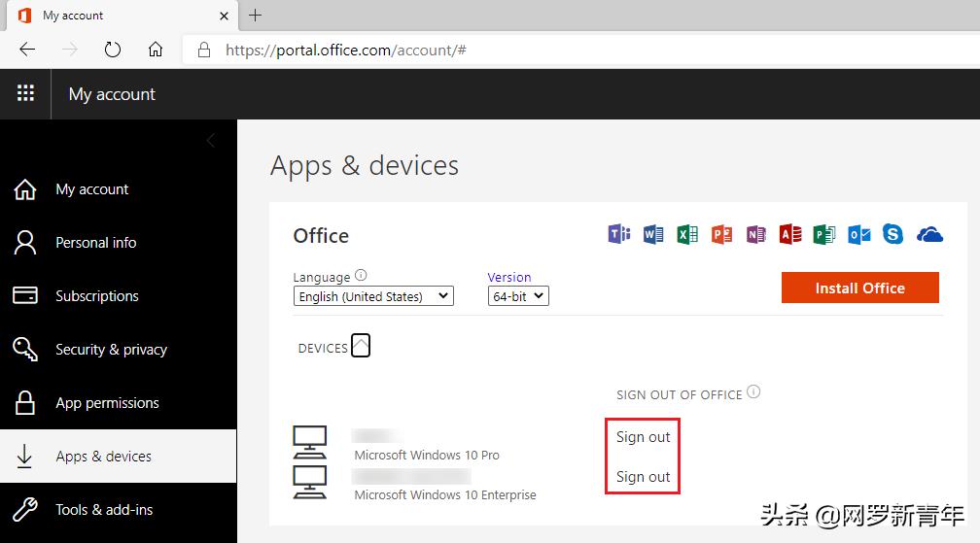Screen dimensions: 980x543
Task: Close the My account browser tab
Action: tap(224, 16)
